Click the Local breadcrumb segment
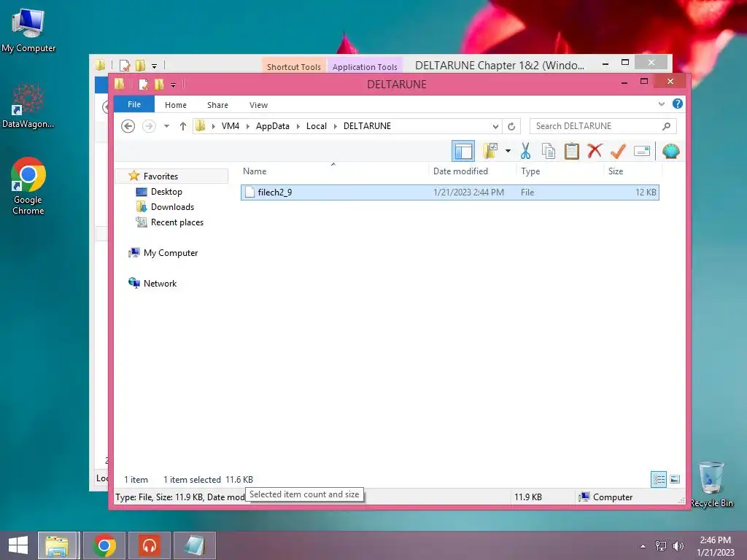 tap(317, 126)
